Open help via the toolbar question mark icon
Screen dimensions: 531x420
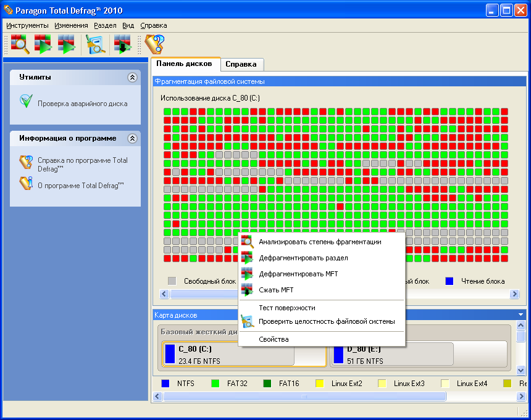[x=154, y=44]
